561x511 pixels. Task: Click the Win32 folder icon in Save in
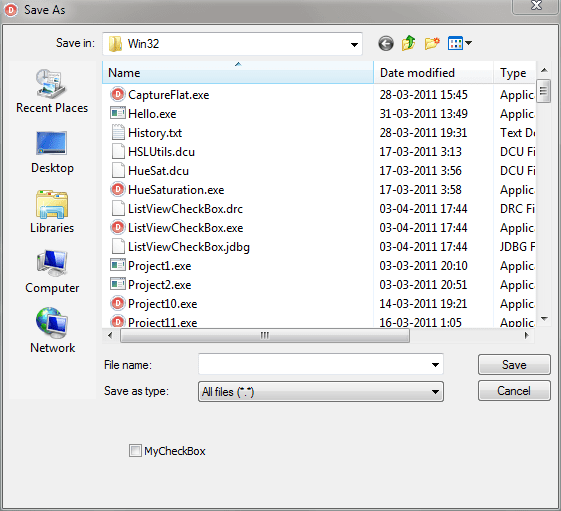[x=116, y=44]
